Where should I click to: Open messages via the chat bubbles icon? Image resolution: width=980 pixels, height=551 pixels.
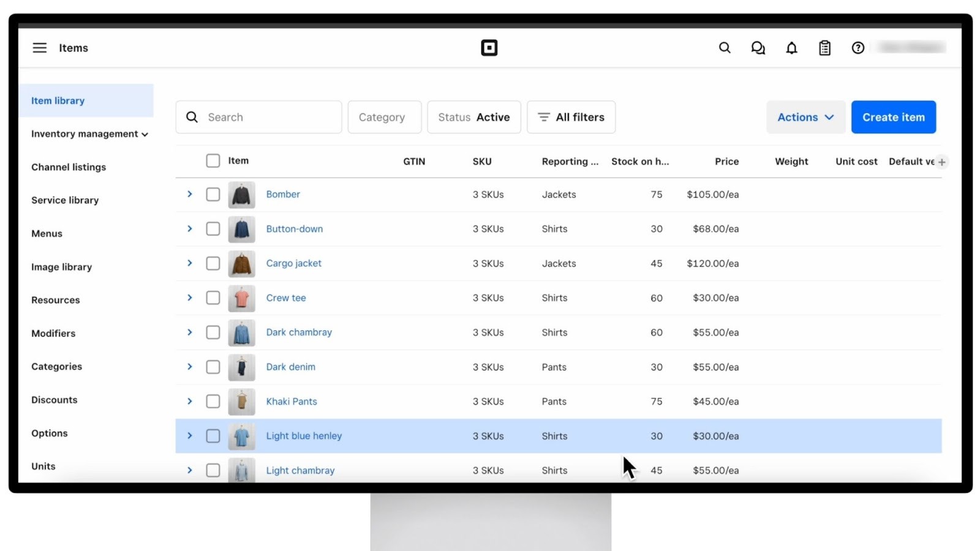(x=758, y=47)
